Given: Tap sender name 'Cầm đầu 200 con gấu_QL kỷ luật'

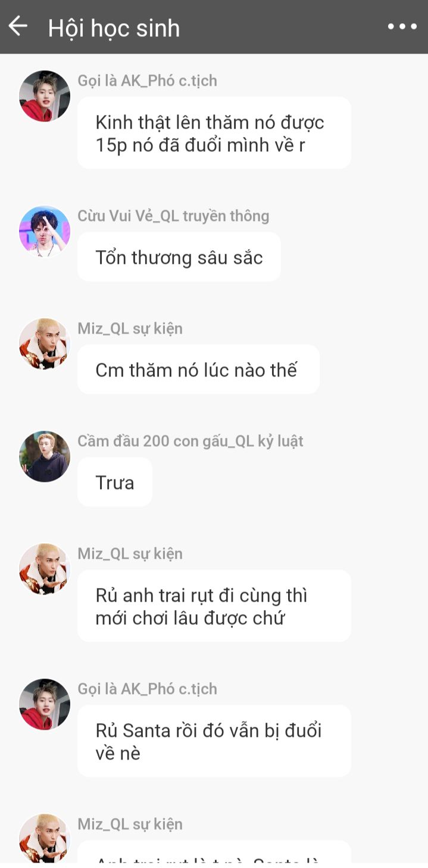Looking at the screenshot, I should [190, 441].
